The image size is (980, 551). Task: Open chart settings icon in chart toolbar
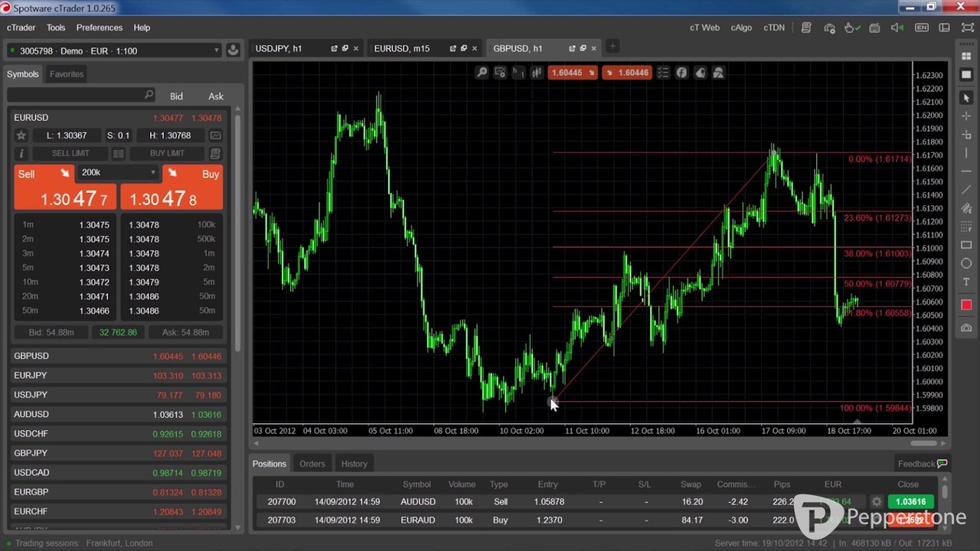(500, 73)
